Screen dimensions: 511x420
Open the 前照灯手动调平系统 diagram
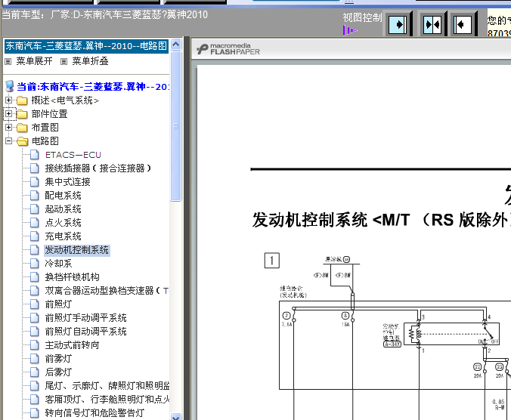86,318
